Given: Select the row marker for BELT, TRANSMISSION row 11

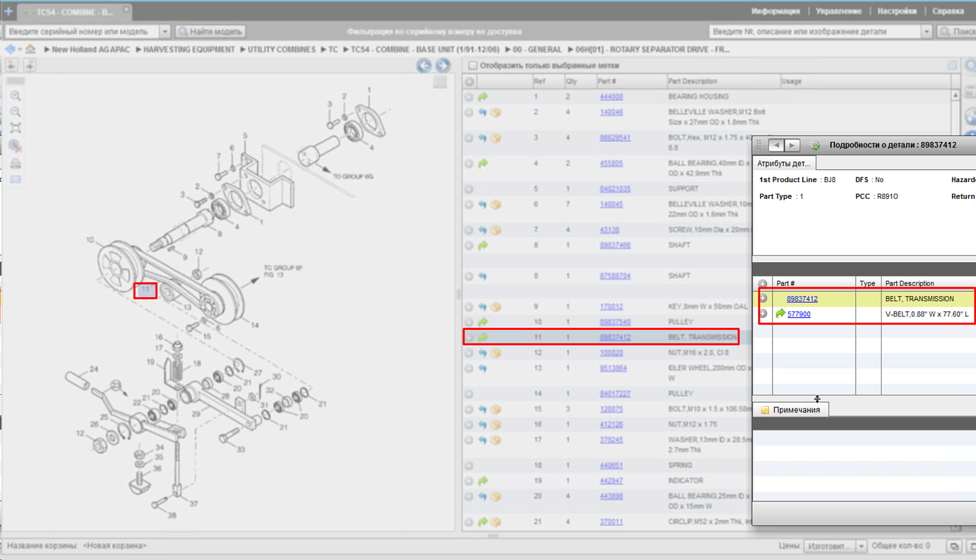Looking at the screenshot, I should (x=469, y=338).
